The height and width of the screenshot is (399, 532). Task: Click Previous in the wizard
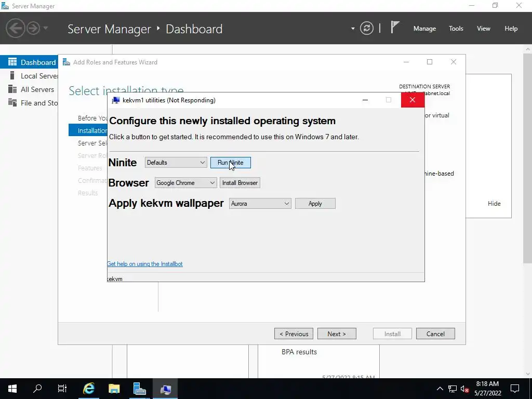[x=294, y=334]
